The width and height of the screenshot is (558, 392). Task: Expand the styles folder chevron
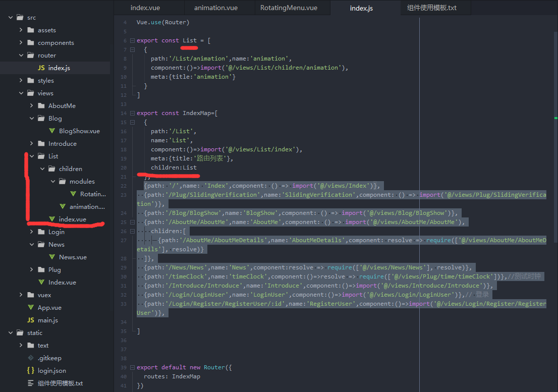21,80
